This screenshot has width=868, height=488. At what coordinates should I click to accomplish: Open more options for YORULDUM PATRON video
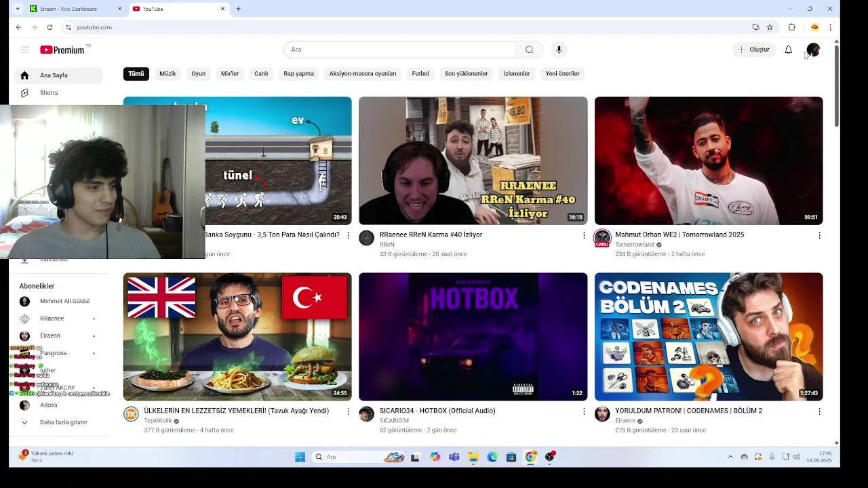click(x=819, y=411)
